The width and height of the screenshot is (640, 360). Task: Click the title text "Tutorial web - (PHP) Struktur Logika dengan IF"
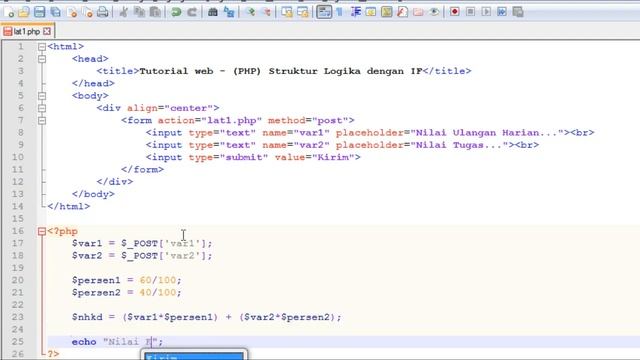(x=281, y=71)
